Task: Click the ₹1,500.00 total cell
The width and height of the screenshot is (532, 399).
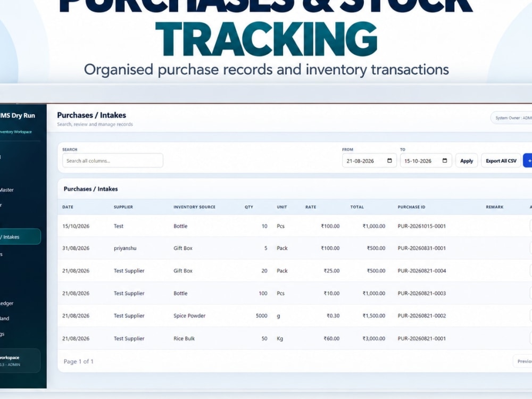Action: [374, 315]
